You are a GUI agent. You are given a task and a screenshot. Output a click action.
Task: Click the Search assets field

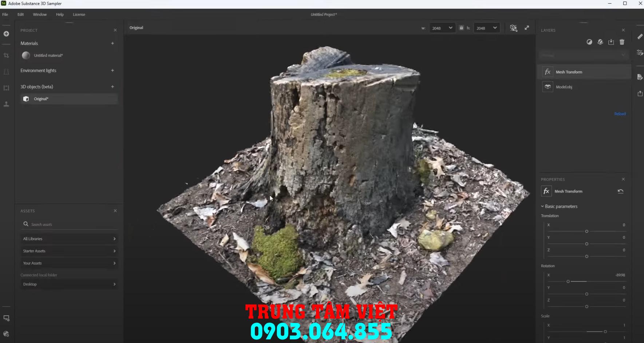pyautogui.click(x=69, y=224)
